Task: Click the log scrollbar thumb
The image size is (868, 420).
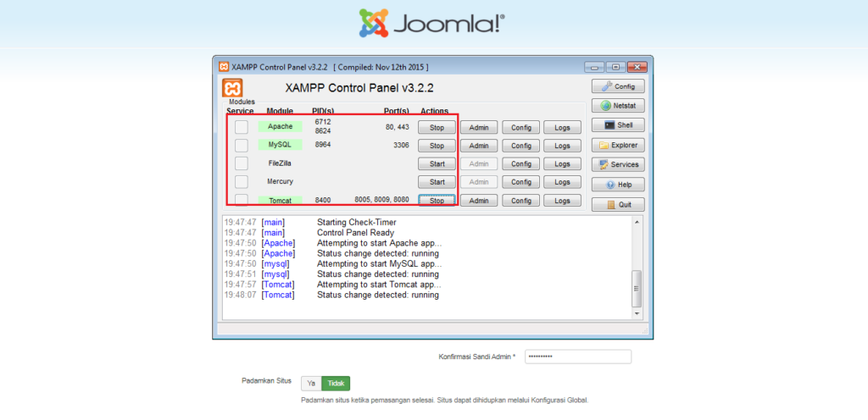Action: click(637, 288)
